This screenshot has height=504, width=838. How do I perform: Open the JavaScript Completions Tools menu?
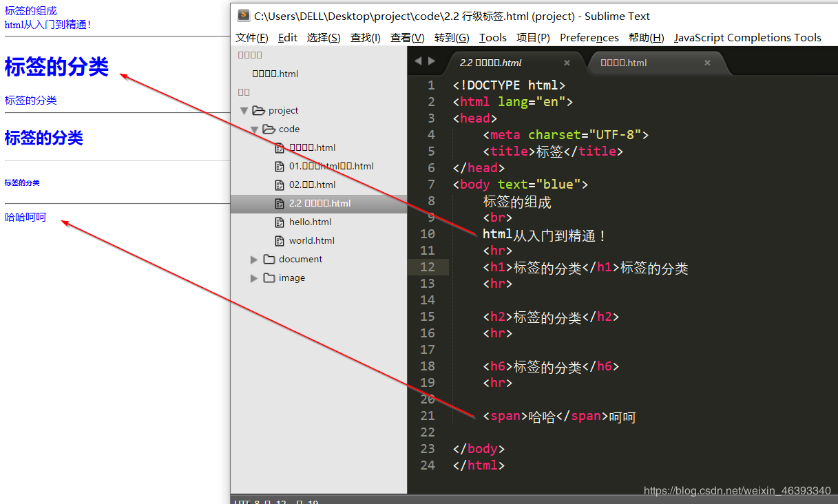pyautogui.click(x=748, y=38)
